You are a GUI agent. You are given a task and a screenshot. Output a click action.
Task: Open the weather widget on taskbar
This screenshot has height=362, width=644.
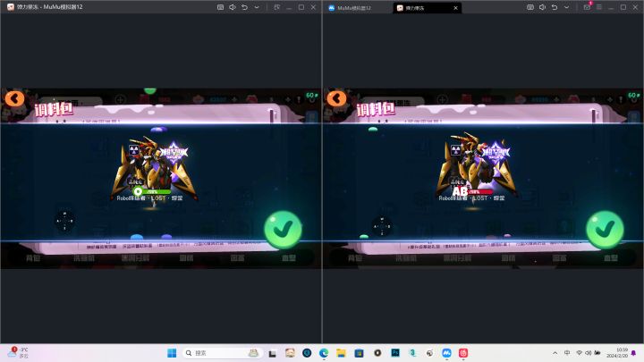point(19,352)
